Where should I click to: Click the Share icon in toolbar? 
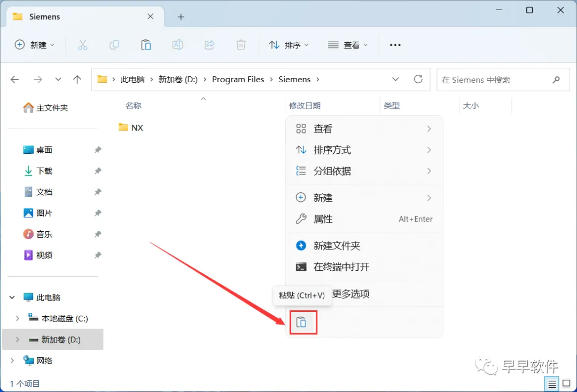(x=209, y=45)
